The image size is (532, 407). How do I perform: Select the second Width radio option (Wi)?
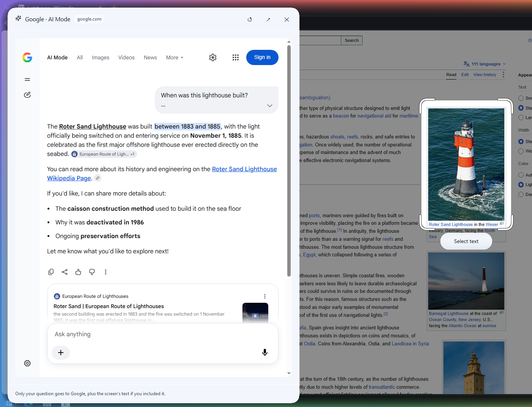(x=521, y=151)
